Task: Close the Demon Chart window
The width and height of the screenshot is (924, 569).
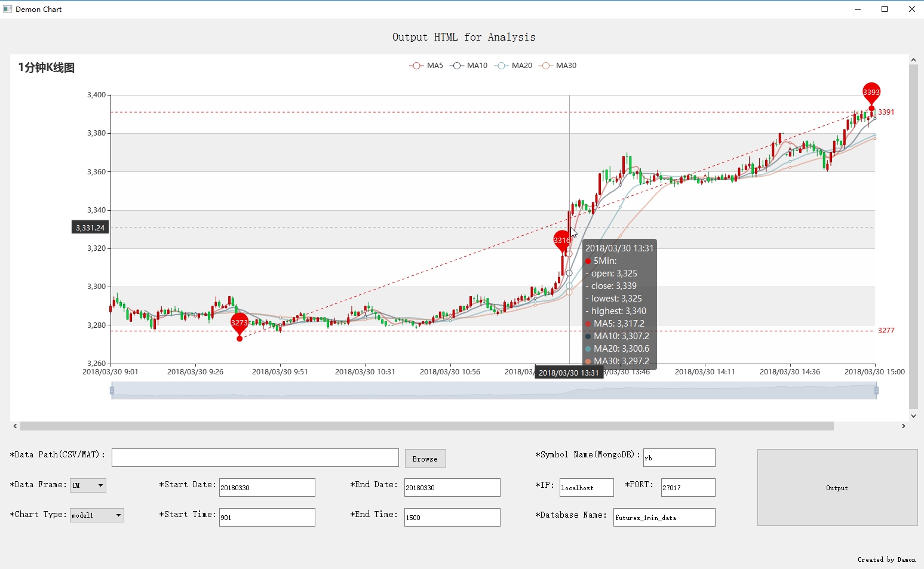Action: click(x=911, y=9)
